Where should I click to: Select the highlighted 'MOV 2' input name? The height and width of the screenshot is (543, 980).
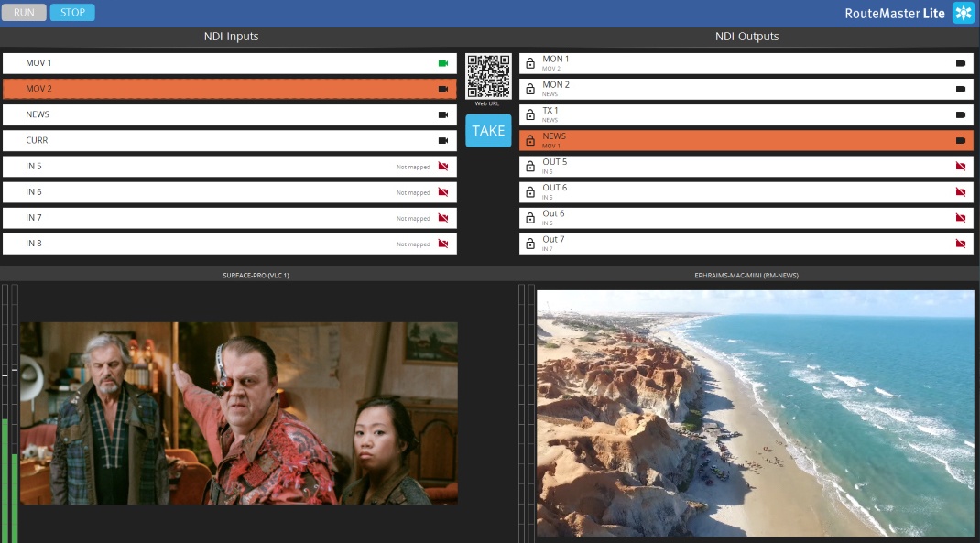(x=38, y=89)
